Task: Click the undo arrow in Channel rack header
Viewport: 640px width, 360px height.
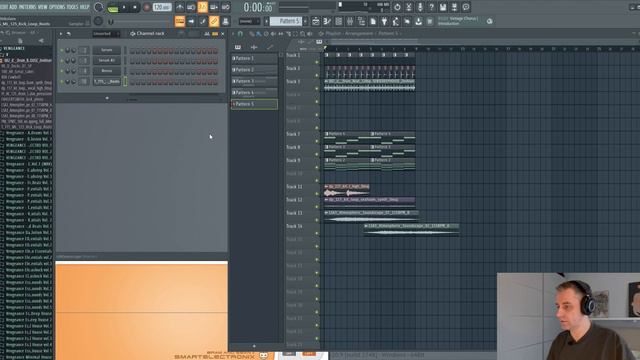Action: tap(69, 34)
